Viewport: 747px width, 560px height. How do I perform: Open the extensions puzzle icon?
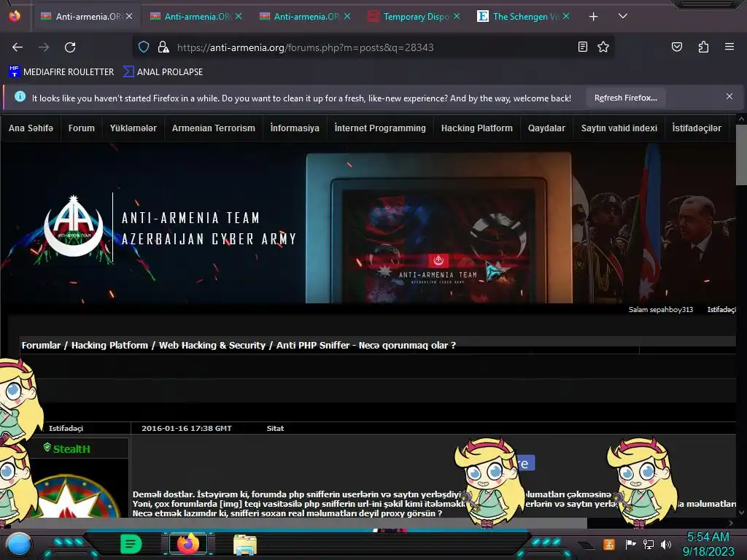pos(703,47)
